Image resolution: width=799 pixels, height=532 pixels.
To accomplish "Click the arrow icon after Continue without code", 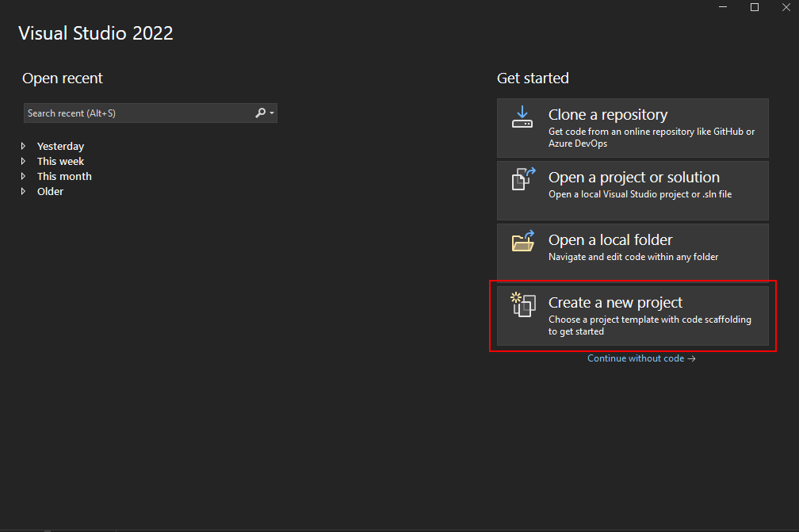I will pos(692,358).
